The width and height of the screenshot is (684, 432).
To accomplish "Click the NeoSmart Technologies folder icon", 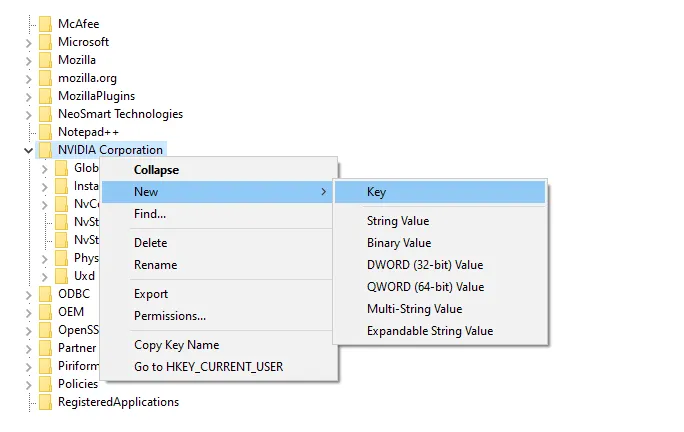I will 45,114.
